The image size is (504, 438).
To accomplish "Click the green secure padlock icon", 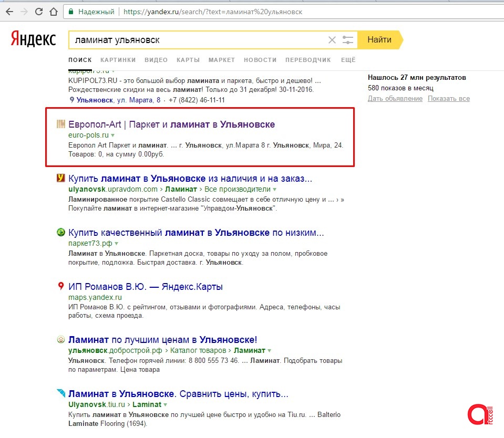I will pyautogui.click(x=71, y=12).
